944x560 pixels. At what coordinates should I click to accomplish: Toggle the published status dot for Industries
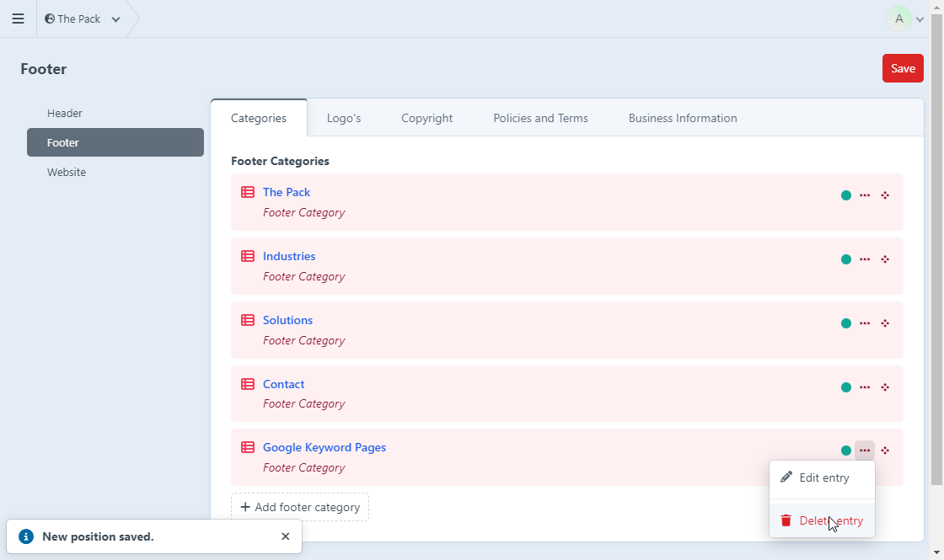click(x=846, y=259)
